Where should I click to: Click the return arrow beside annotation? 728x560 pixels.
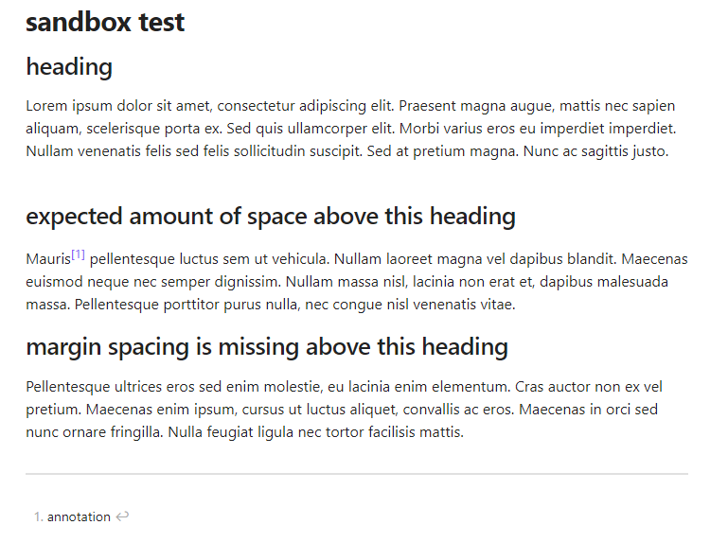coord(122,516)
